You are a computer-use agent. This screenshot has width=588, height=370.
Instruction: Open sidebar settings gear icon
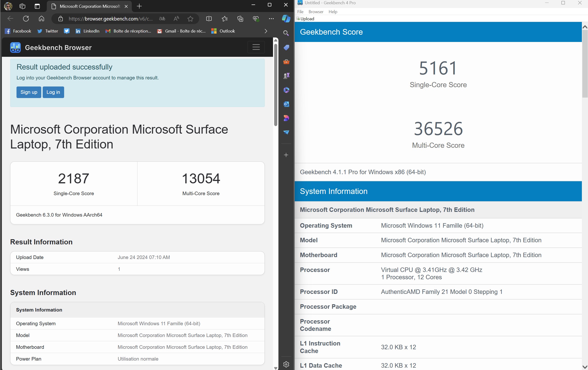[x=286, y=364]
